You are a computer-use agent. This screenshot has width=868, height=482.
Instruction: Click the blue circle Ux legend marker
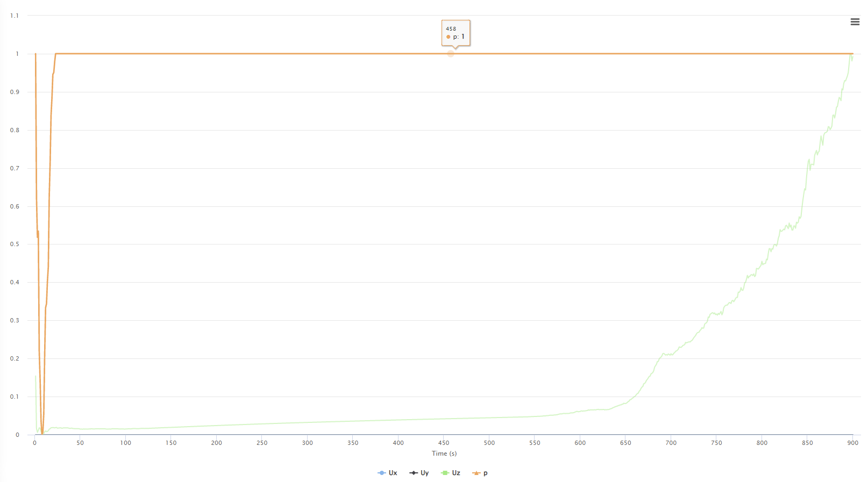coord(382,473)
